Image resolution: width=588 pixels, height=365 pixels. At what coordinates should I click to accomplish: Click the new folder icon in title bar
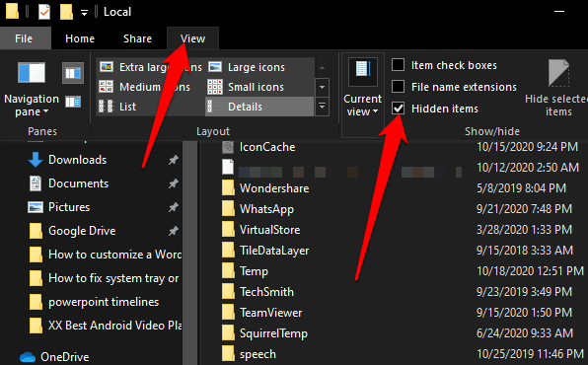tap(66, 12)
